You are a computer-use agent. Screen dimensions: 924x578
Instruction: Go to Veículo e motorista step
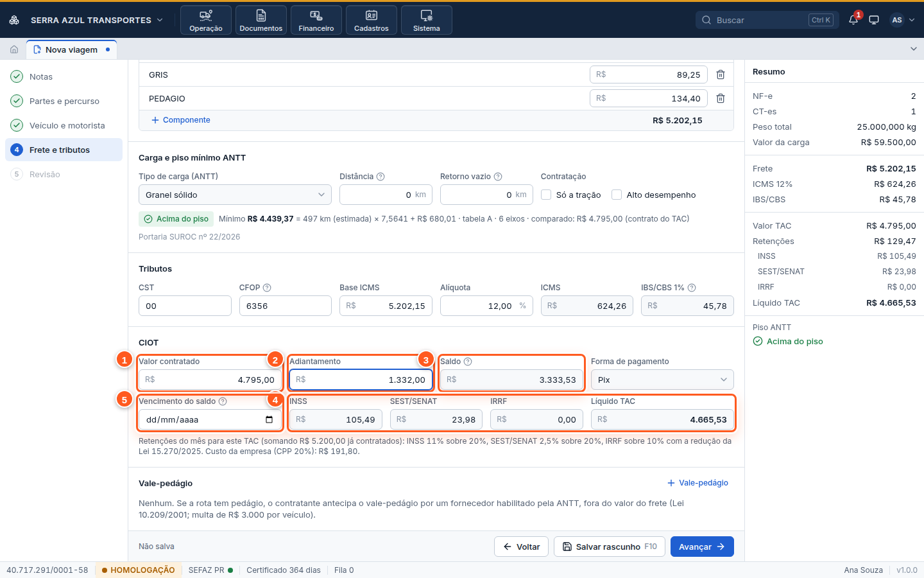(64, 125)
